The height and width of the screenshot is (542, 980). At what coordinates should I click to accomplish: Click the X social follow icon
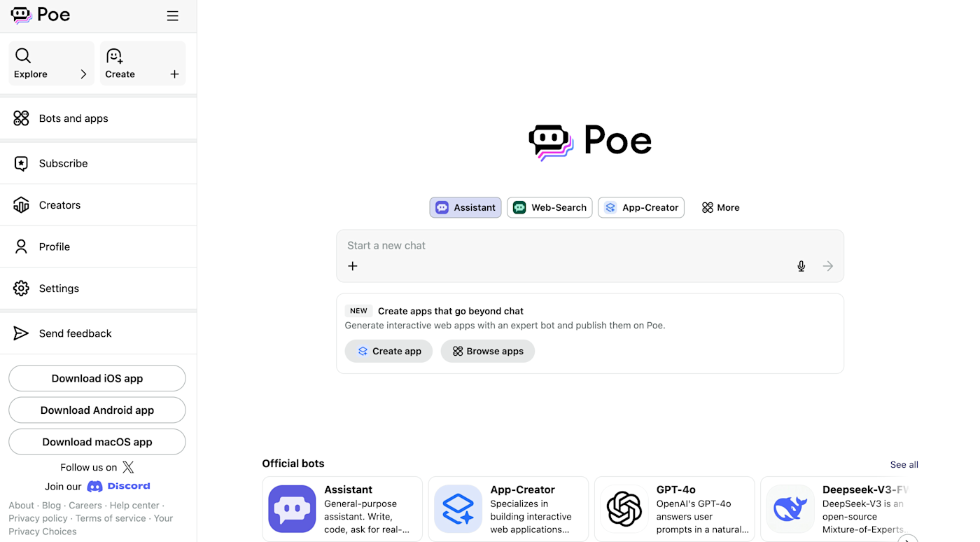click(x=128, y=467)
